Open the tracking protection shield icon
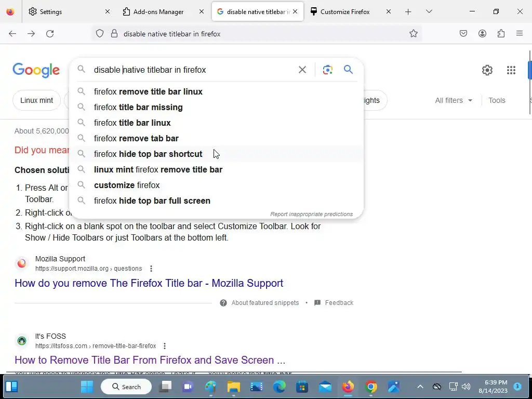Image resolution: width=532 pixels, height=399 pixels. pos(99,34)
